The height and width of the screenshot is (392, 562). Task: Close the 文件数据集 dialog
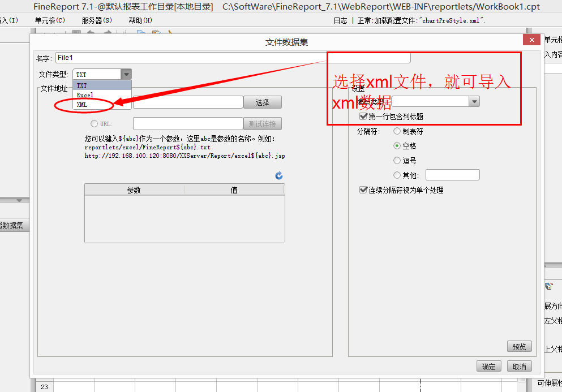point(532,40)
